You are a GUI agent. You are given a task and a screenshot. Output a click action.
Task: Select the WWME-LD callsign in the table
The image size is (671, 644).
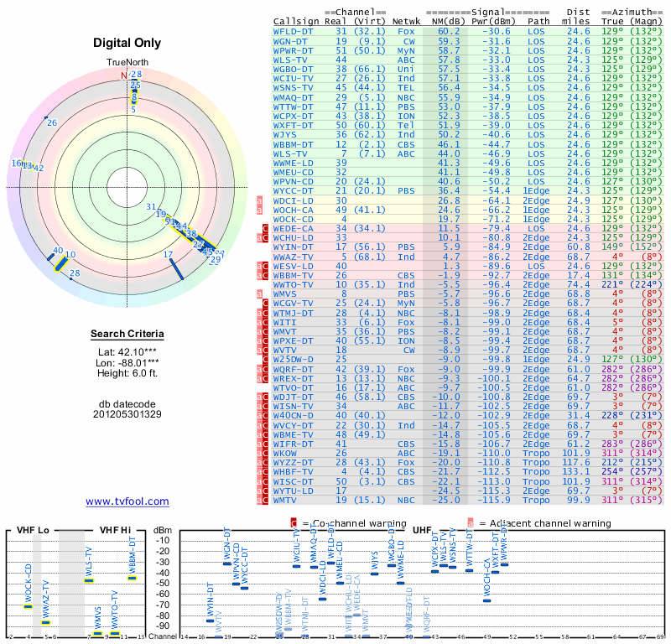pyautogui.click(x=293, y=163)
